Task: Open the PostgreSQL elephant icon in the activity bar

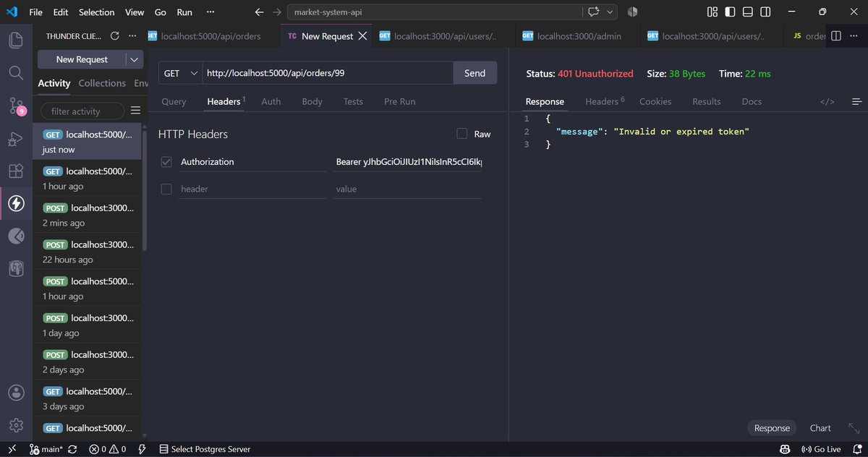Action: pos(16,269)
